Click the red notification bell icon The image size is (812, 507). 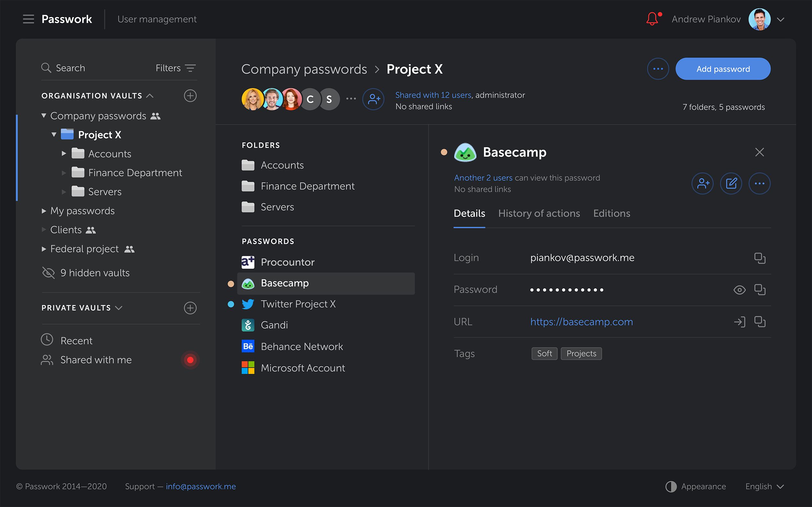[652, 19]
